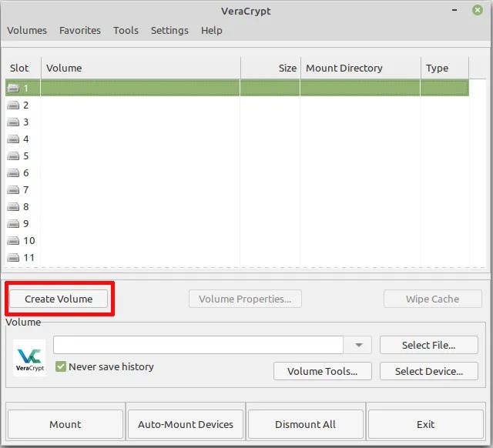This screenshot has width=493, height=448.
Task: Click the Mount button
Action: (x=65, y=424)
